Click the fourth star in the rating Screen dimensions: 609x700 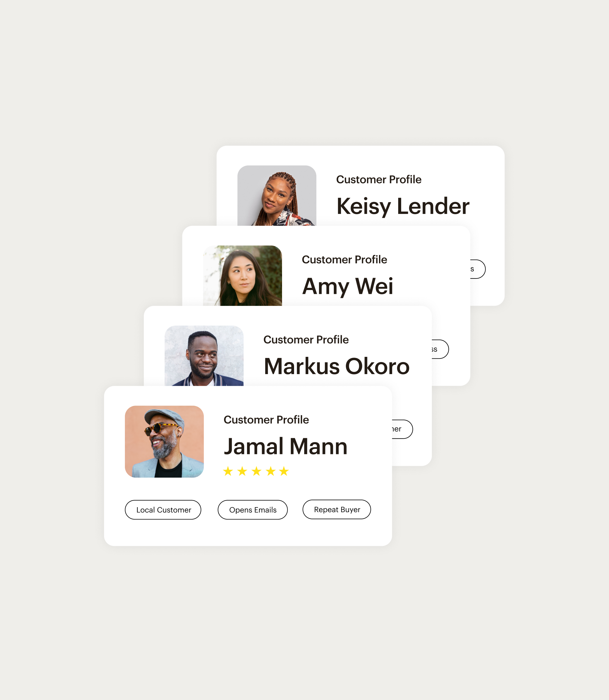click(271, 471)
